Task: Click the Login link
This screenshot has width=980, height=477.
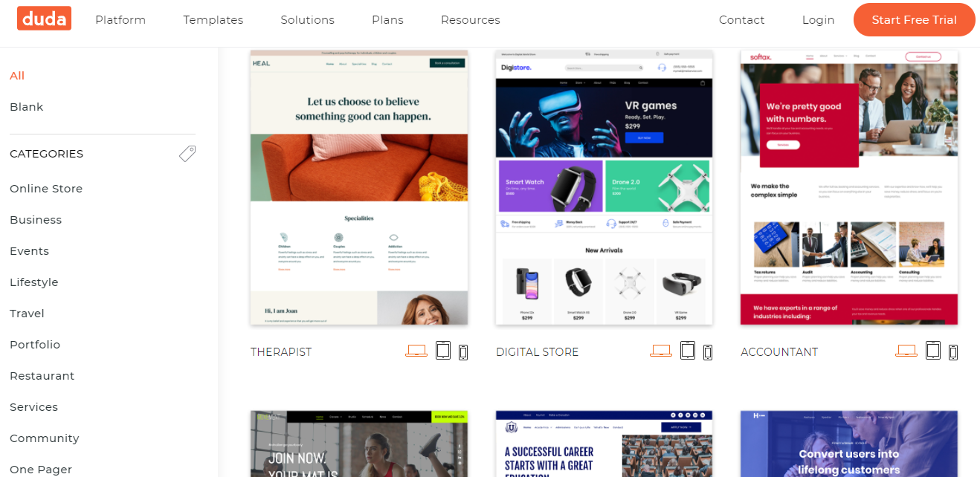Action: 819,20
